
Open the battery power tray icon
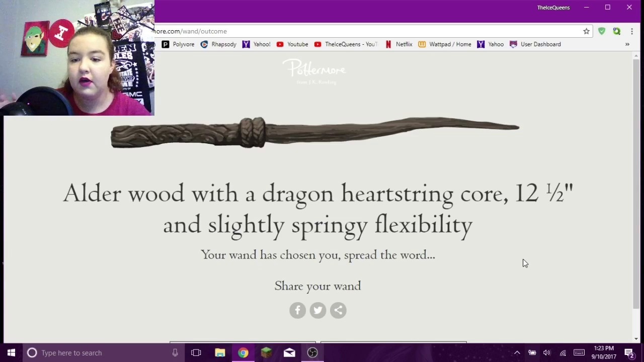[x=532, y=353]
